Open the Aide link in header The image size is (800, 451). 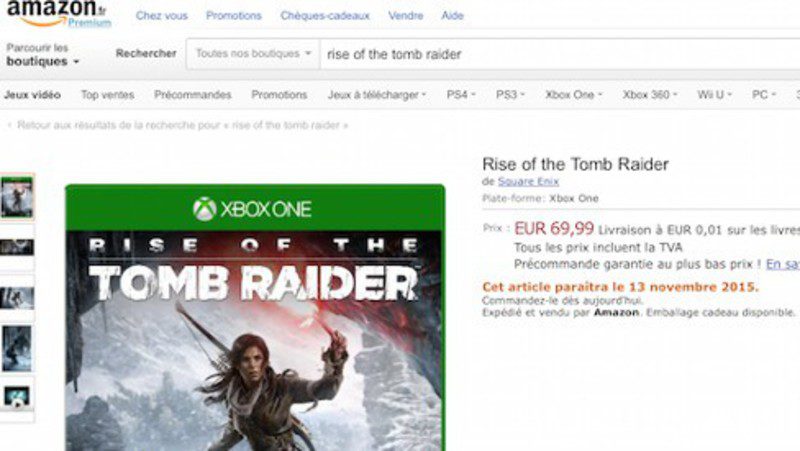[453, 16]
